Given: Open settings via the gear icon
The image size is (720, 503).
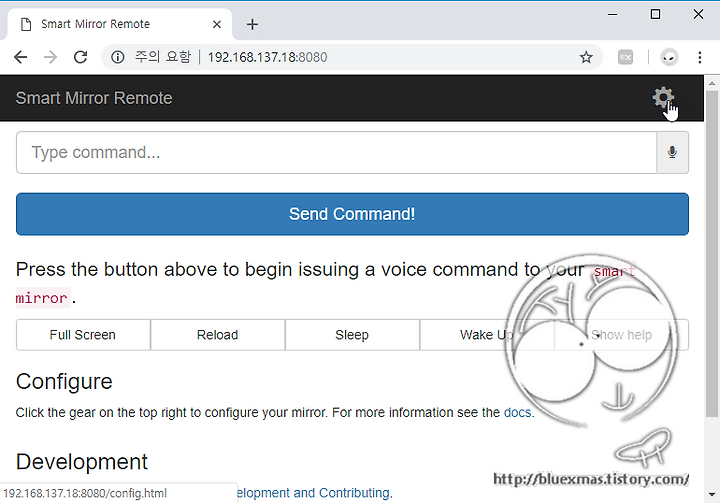Looking at the screenshot, I should click(663, 97).
